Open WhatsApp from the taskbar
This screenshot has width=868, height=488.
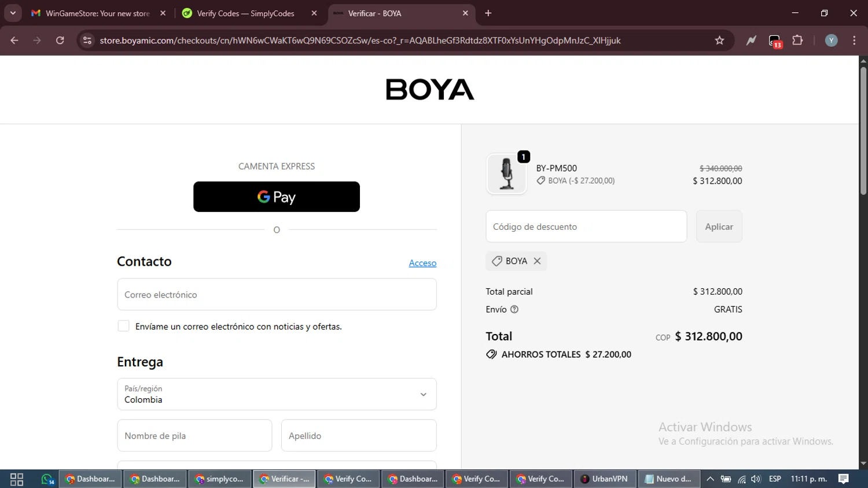point(47,479)
